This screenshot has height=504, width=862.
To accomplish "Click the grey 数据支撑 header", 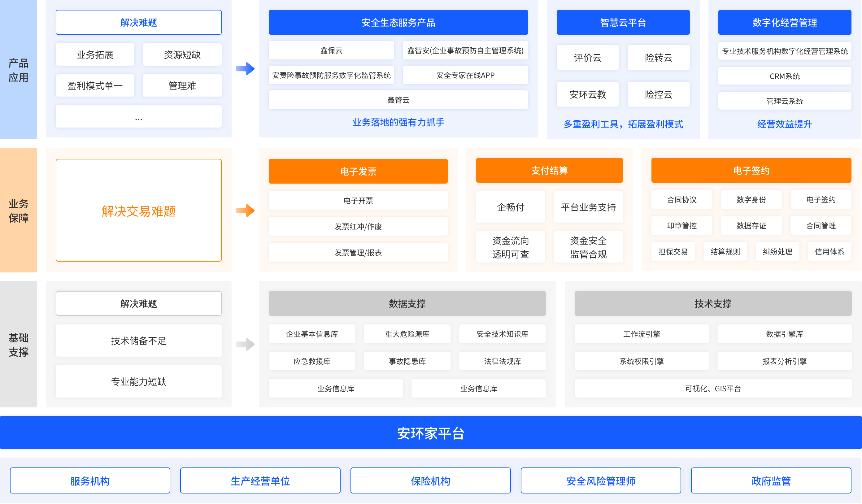I will pos(407,303).
